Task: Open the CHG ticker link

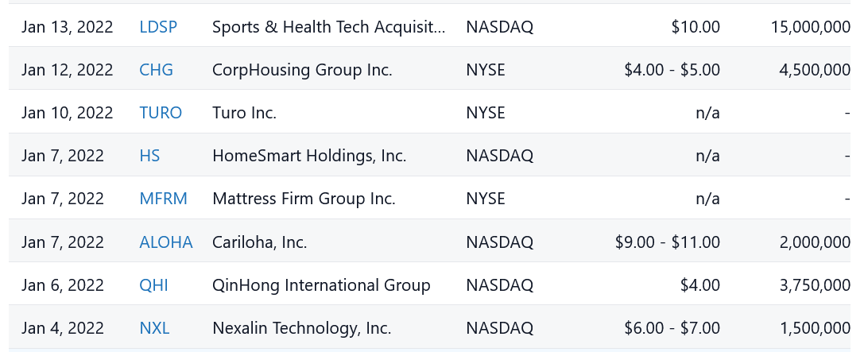Action: point(156,70)
